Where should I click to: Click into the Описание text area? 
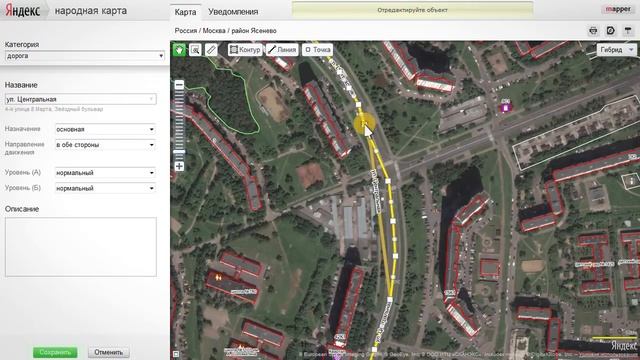(x=81, y=247)
